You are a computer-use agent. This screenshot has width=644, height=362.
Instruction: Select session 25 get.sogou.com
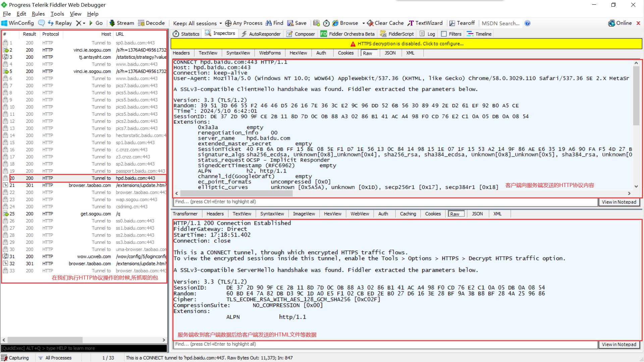tap(85, 214)
